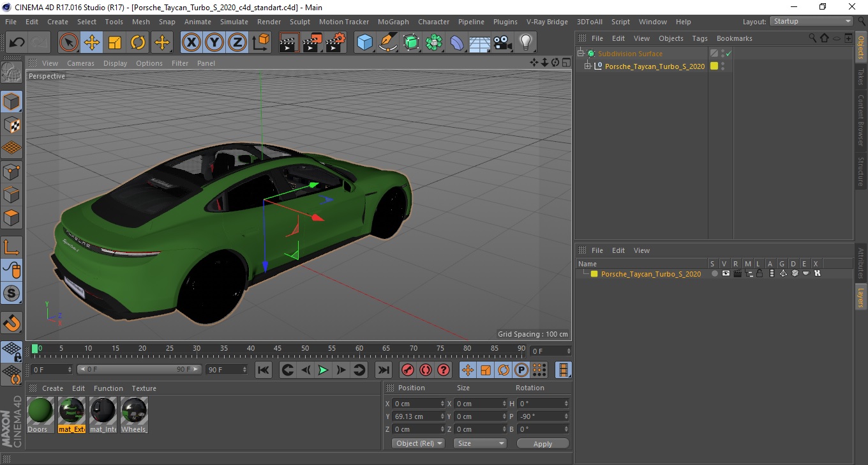This screenshot has height=465, width=868.
Task: Switch to Model mode
Action: pos(11,102)
